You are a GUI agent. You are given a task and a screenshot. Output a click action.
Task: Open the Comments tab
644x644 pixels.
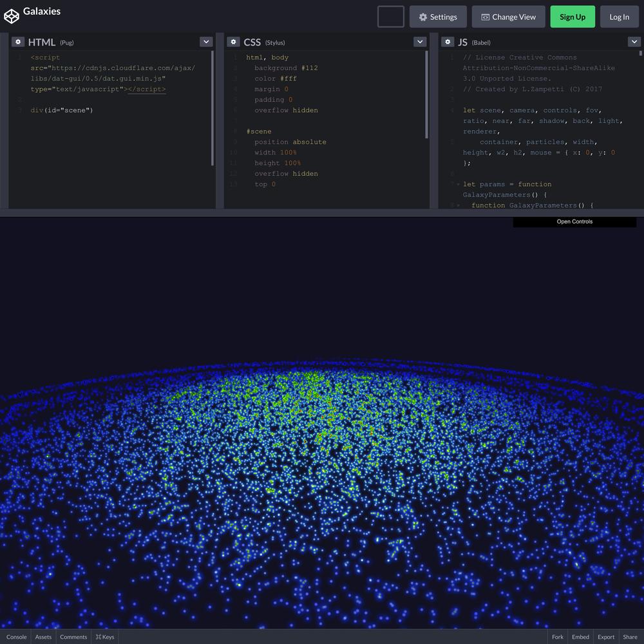(73, 637)
